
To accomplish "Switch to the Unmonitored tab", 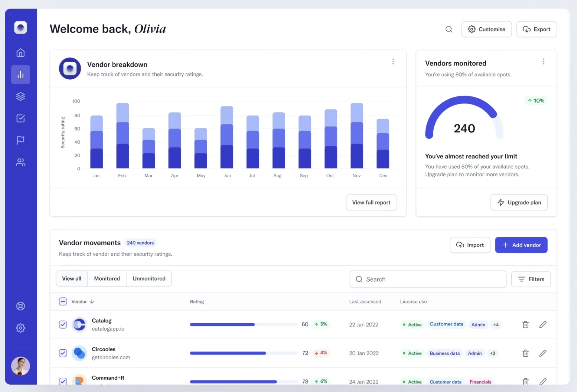I will pos(149,278).
